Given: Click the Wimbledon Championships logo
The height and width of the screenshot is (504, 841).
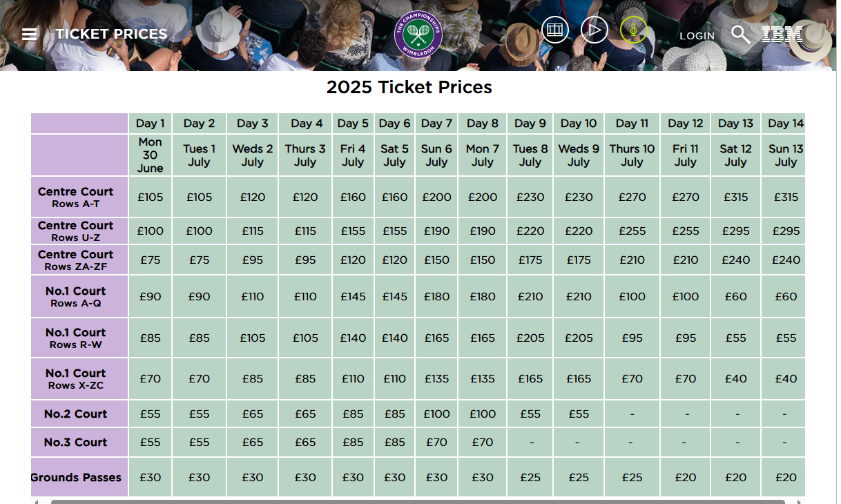Looking at the screenshot, I should pos(418,34).
